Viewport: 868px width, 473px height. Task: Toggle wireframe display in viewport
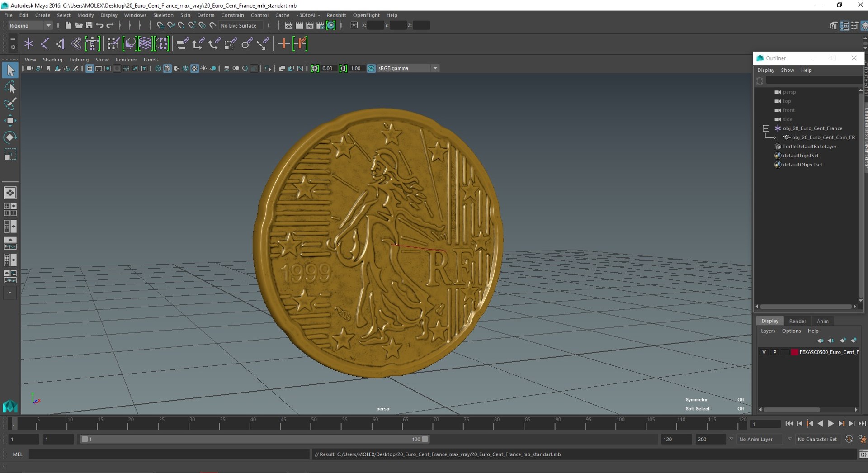tap(158, 68)
